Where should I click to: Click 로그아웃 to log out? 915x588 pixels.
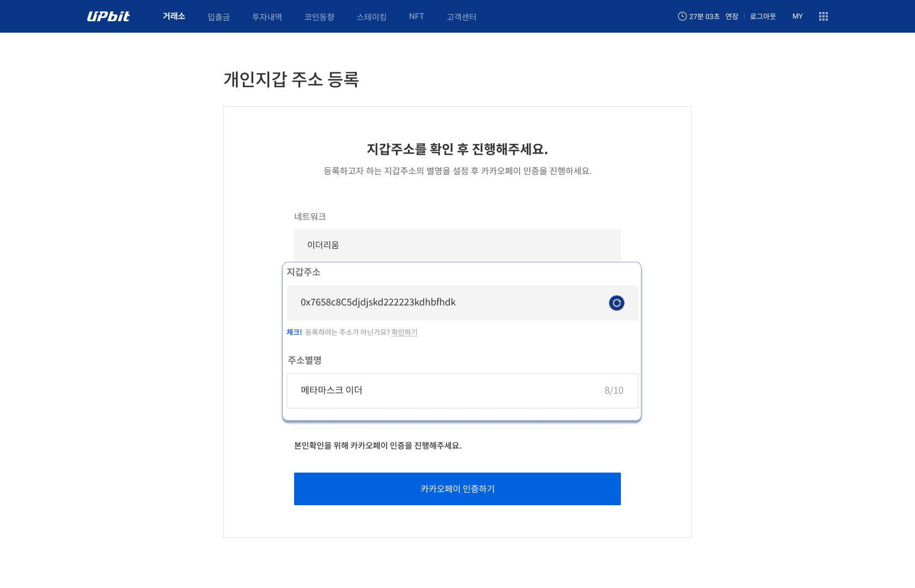[762, 16]
